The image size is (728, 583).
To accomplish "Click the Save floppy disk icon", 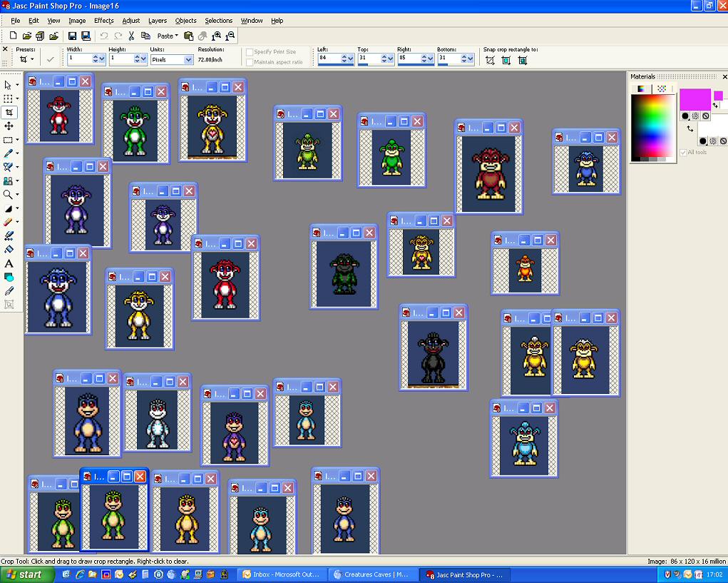I will pos(72,36).
